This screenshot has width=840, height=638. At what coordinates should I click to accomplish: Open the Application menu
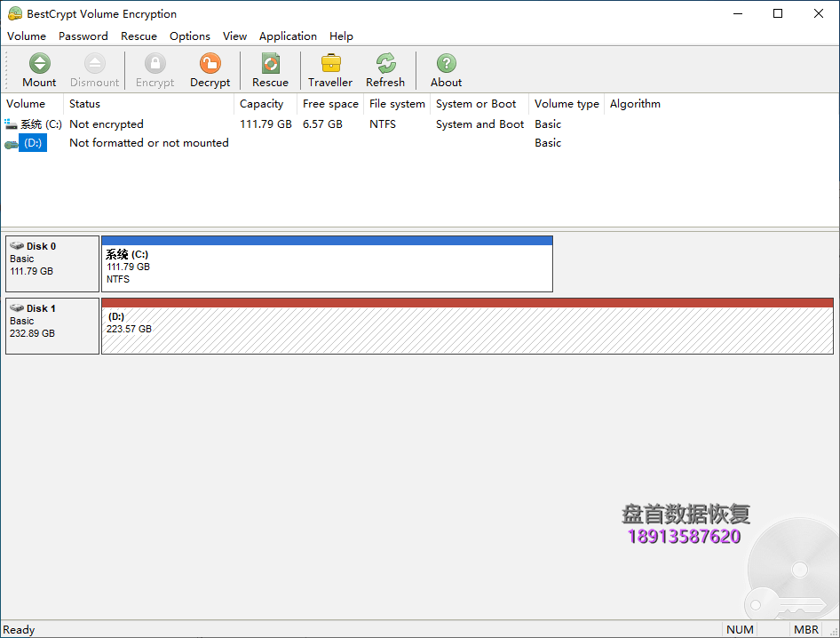pos(288,36)
